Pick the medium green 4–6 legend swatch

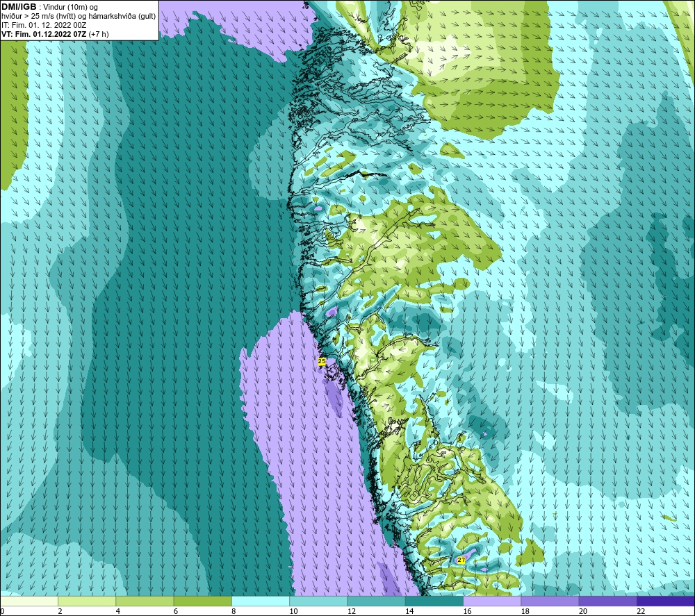[x=145, y=601]
